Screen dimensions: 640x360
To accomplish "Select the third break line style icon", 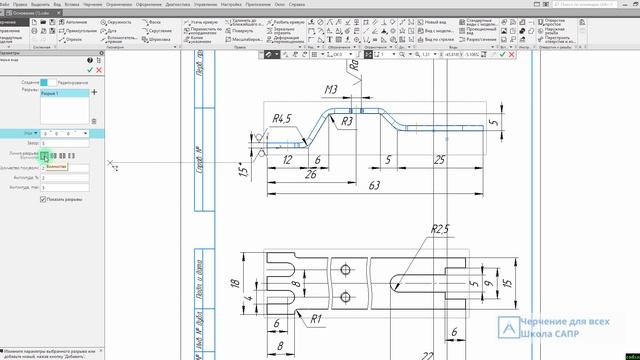I will point(62,156).
